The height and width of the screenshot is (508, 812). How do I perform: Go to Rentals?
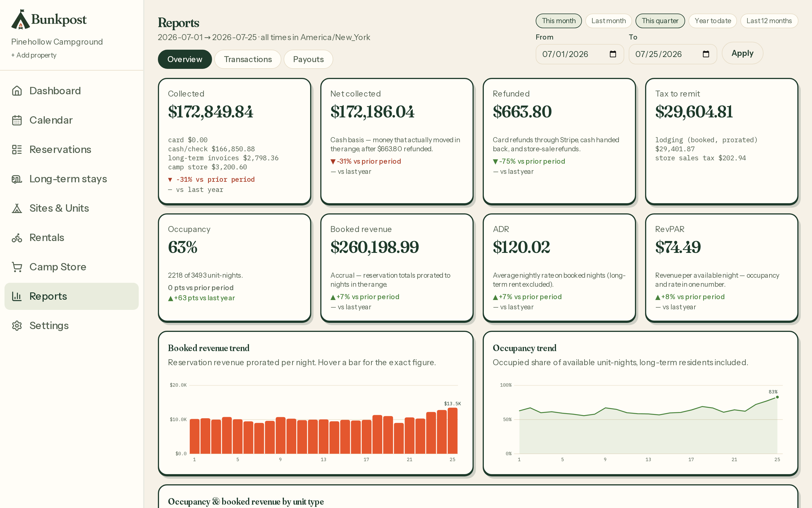71,238
